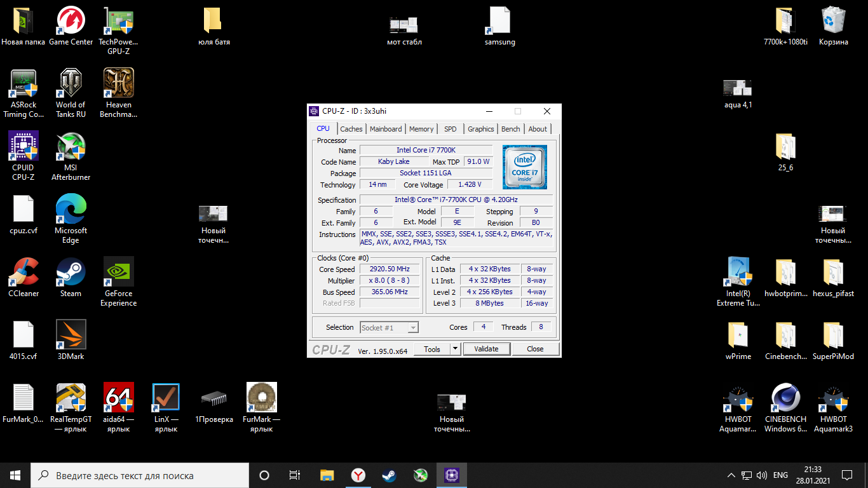
Task: Show hidden system tray icons
Action: [x=732, y=475]
